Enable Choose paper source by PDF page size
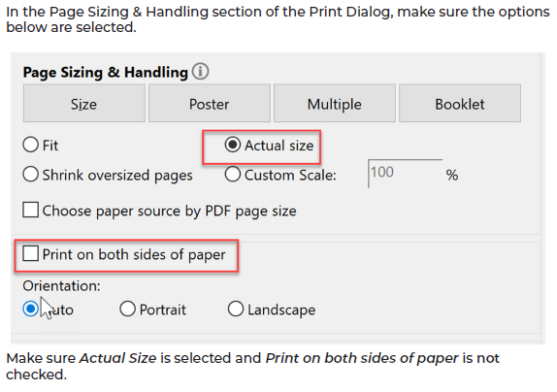The height and width of the screenshot is (392, 557). pyautogui.click(x=30, y=210)
